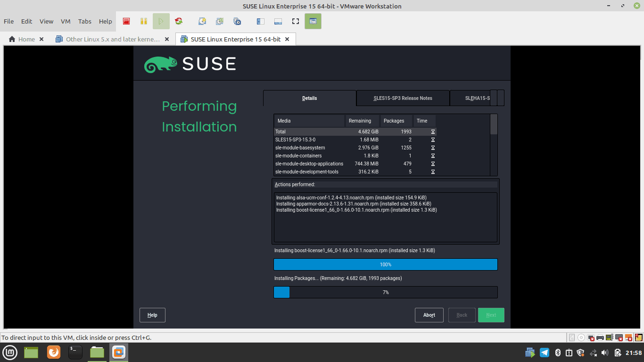Image resolution: width=644 pixels, height=362 pixels.
Task: Select the sle-module-desktop-applications row
Action: (355, 164)
